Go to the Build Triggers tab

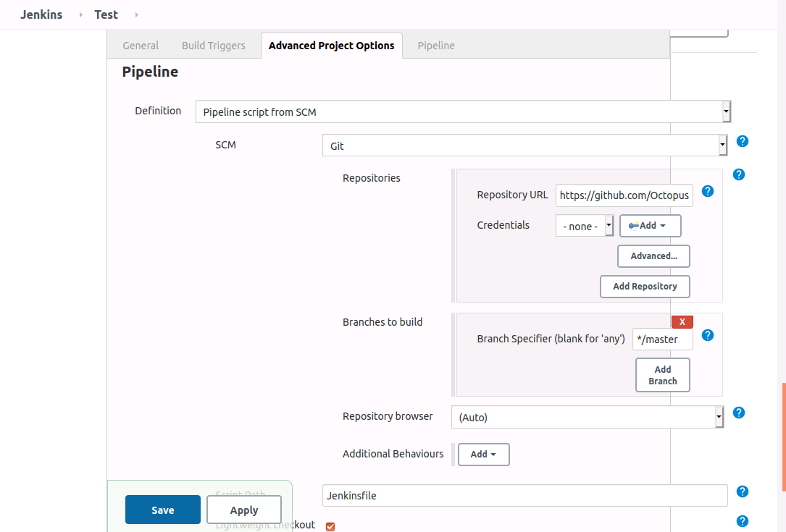pyautogui.click(x=214, y=46)
